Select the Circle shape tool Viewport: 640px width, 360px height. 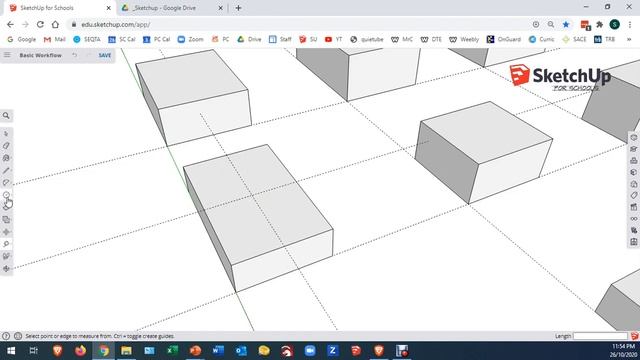tap(6, 195)
